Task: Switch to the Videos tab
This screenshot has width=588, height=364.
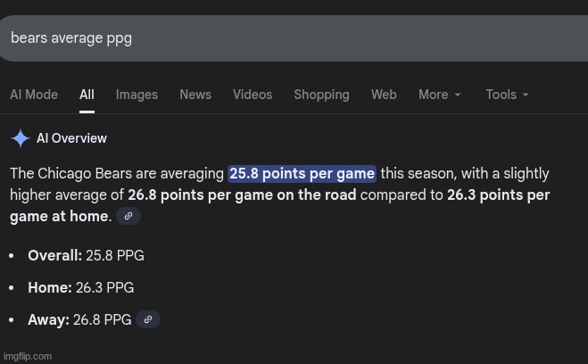Action: tap(253, 95)
